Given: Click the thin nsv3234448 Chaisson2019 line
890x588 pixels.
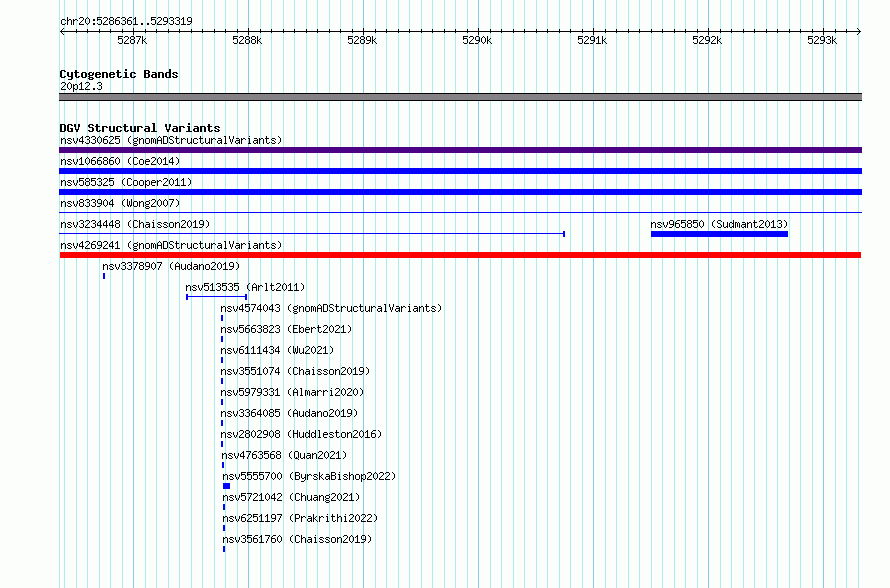Looking at the screenshot, I should 312,234.
